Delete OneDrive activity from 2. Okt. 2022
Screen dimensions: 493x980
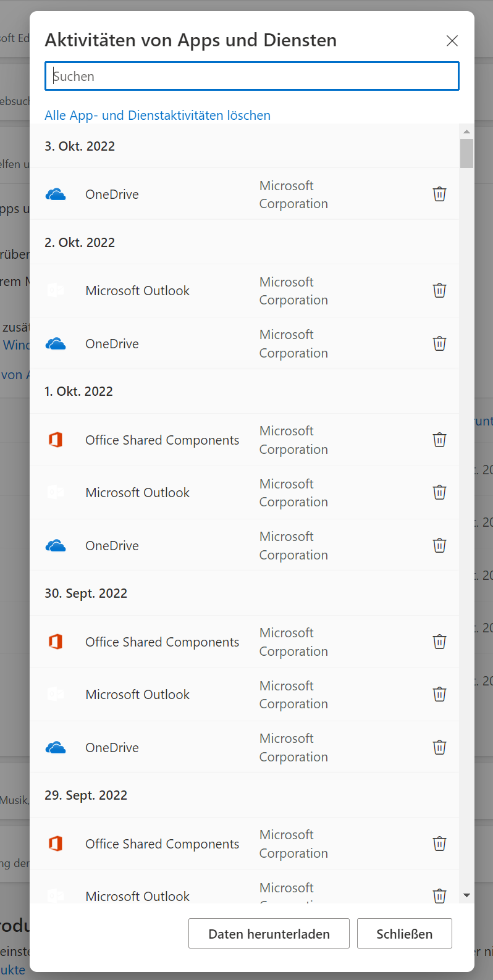click(439, 343)
